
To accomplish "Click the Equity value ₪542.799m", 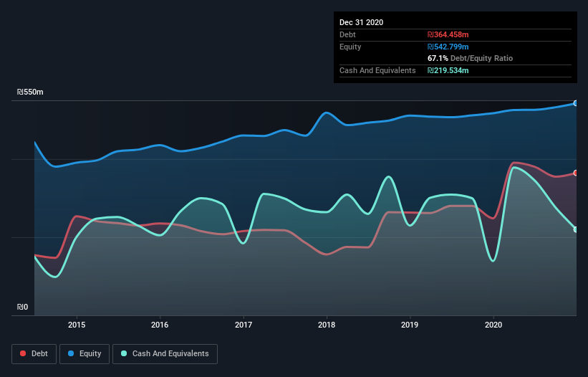I will coord(448,47).
